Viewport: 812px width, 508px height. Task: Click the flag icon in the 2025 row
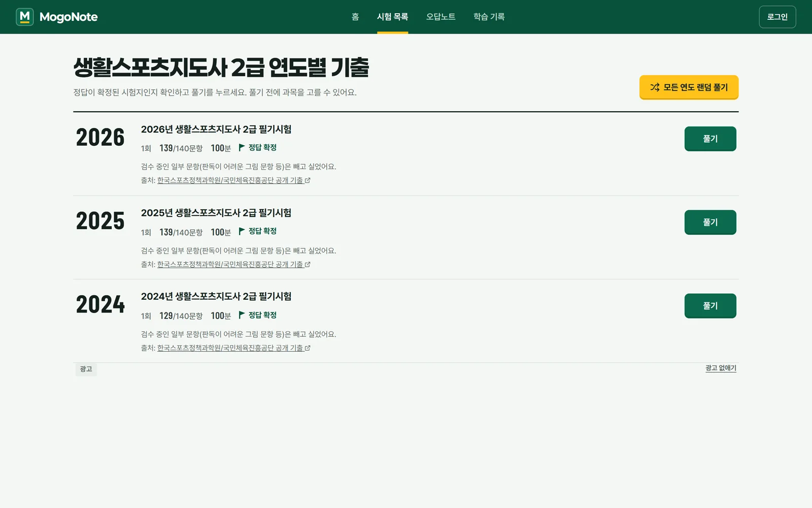242,231
